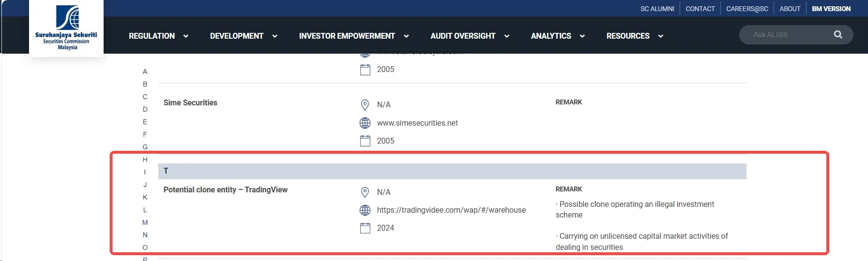The image size is (868, 261).
Task: Jump to letter M in alphabet index
Action: click(x=145, y=222)
